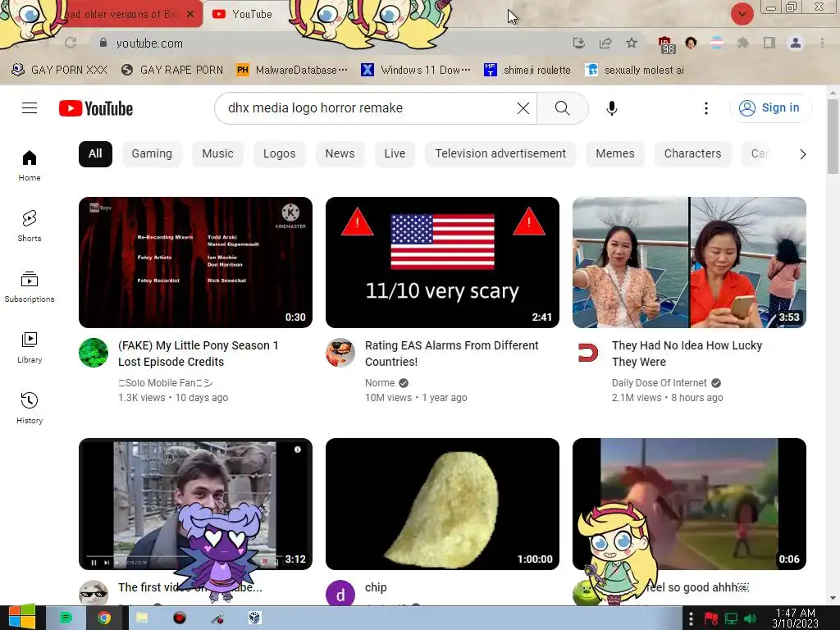Click the YouTube logo

(96, 108)
